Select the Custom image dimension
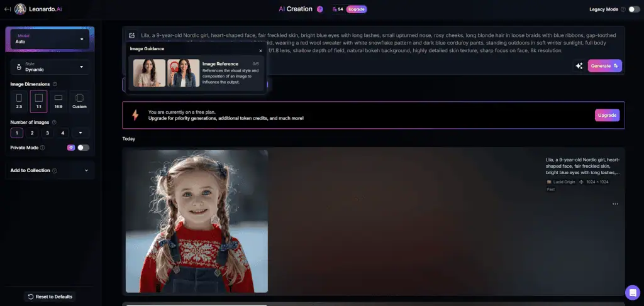644x306 pixels. (79, 101)
